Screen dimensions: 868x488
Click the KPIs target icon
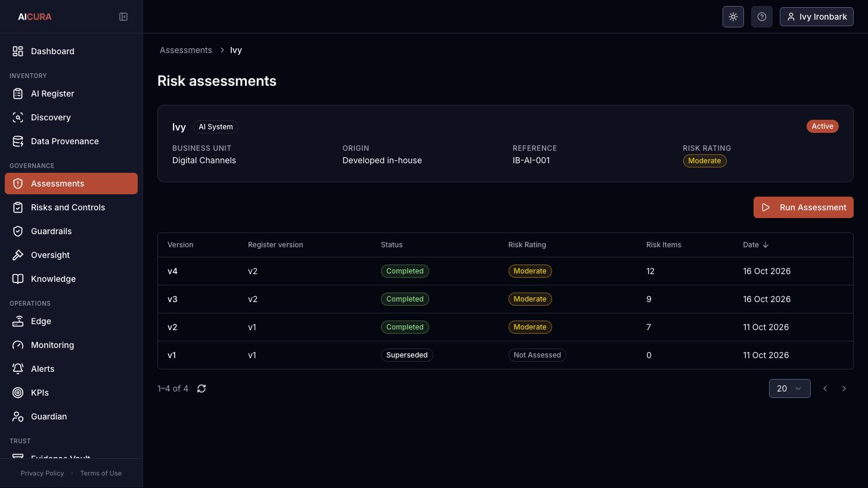coord(18,393)
